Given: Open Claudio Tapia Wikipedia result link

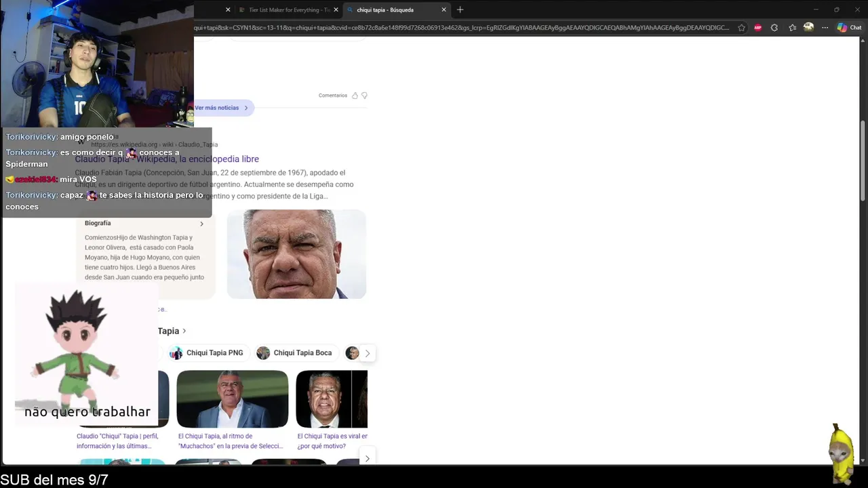Looking at the screenshot, I should tap(167, 159).
